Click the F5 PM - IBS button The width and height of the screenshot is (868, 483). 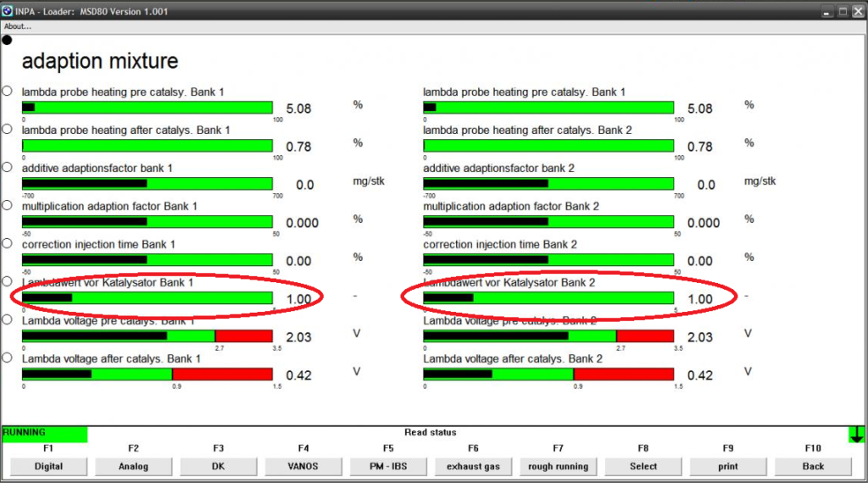(388, 466)
